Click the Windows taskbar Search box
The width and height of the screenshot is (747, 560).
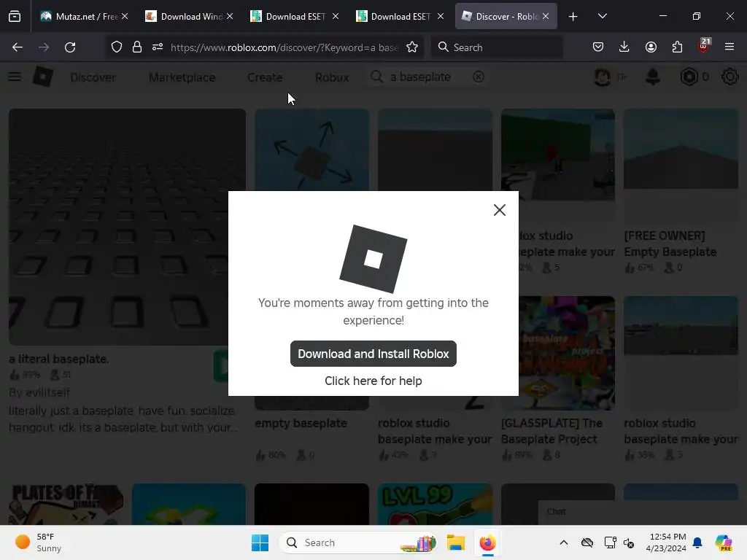pyautogui.click(x=359, y=542)
